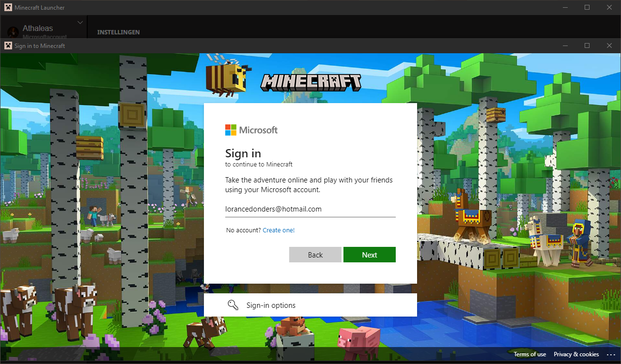The height and width of the screenshot is (364, 621).
Task: Click the Minecraft logo above the sign-in card
Action: click(x=311, y=83)
